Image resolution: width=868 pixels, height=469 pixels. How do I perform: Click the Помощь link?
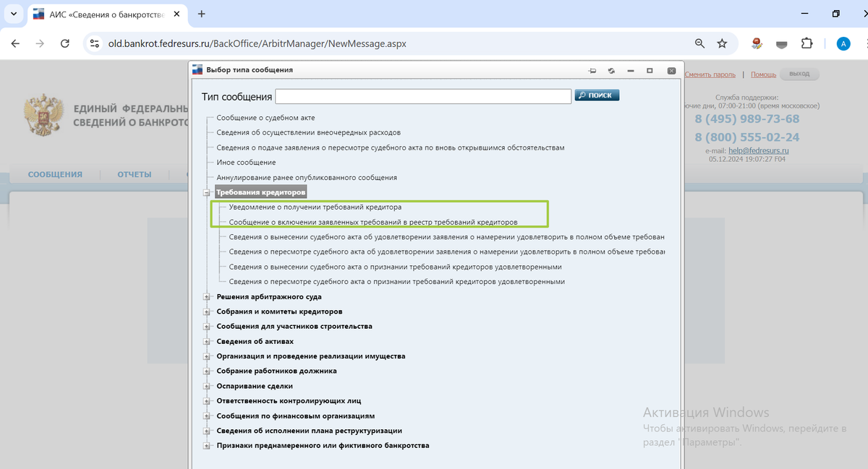pyautogui.click(x=763, y=74)
